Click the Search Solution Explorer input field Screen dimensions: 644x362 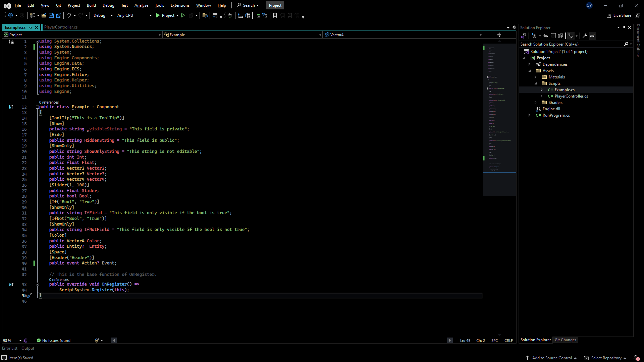(571, 44)
